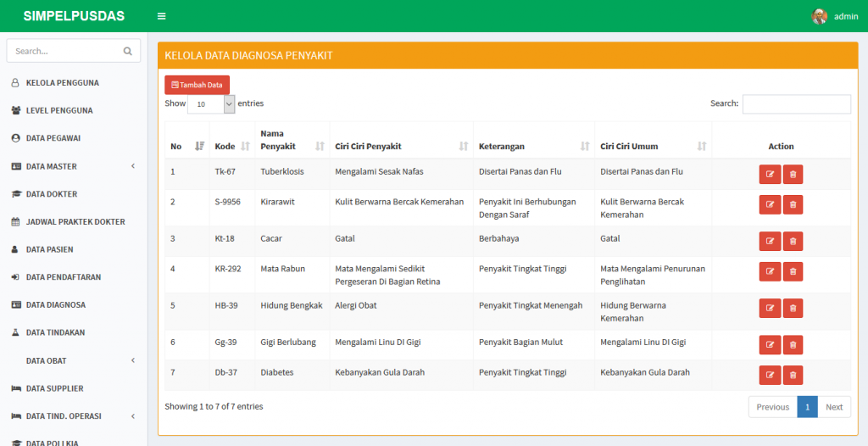Viewport: 868px width, 446px height.
Task: Delete the Kirarawit row
Action: point(793,204)
